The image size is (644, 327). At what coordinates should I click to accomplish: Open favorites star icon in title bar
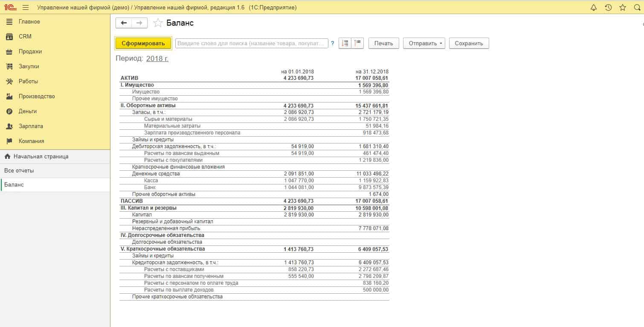623,7
